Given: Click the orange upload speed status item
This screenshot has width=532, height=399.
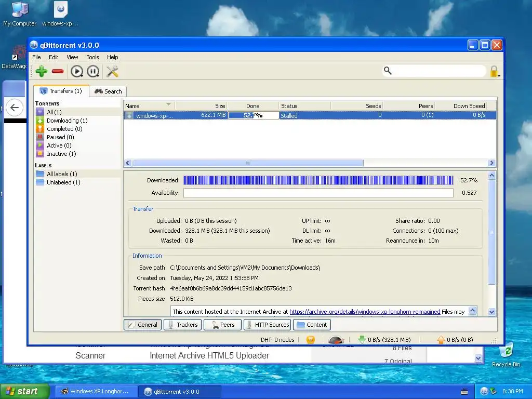Looking at the screenshot, I should tap(455, 340).
